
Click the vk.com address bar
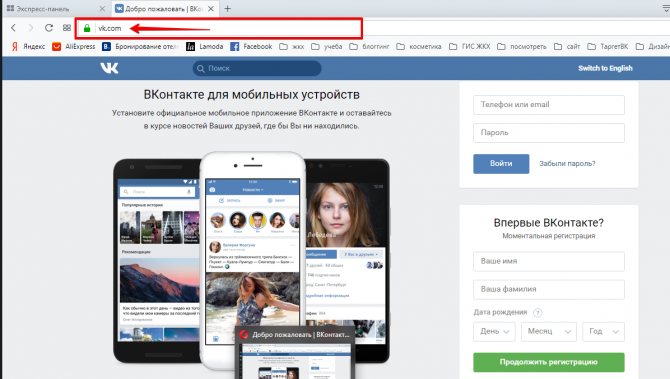tap(219, 28)
